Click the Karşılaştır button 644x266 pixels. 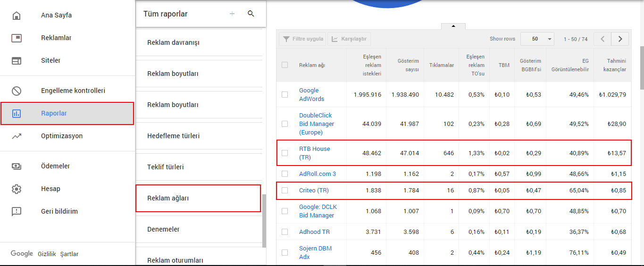tap(349, 39)
